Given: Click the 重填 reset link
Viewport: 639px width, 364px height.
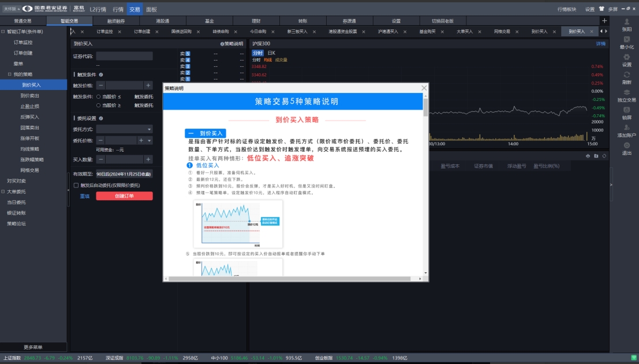Looking at the screenshot, I should click(84, 196).
